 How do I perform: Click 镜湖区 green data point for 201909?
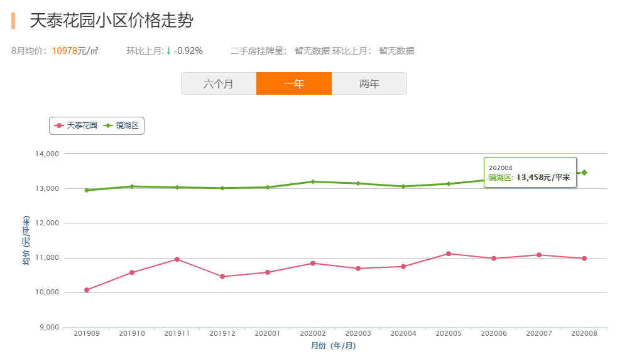pos(87,190)
